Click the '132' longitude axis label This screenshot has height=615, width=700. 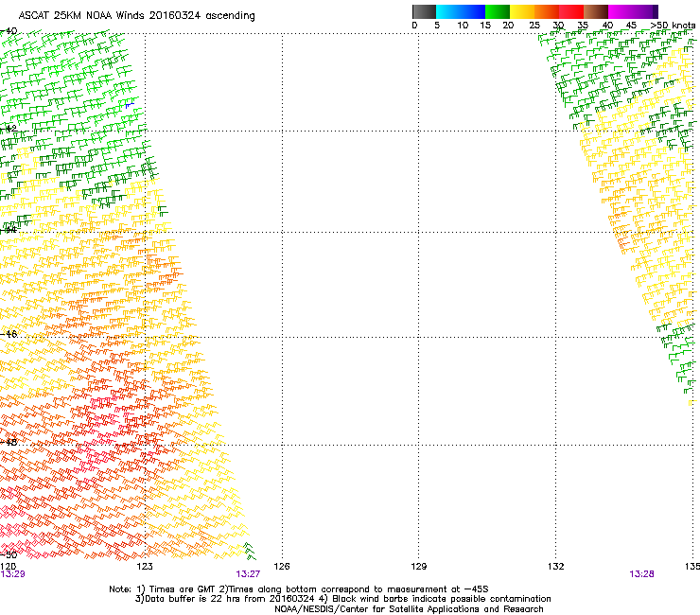click(x=555, y=567)
